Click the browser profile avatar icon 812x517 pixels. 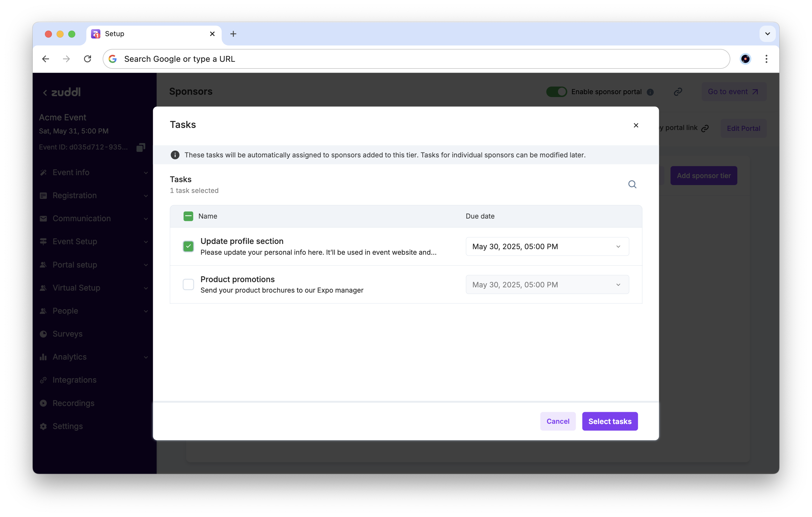[x=745, y=59]
